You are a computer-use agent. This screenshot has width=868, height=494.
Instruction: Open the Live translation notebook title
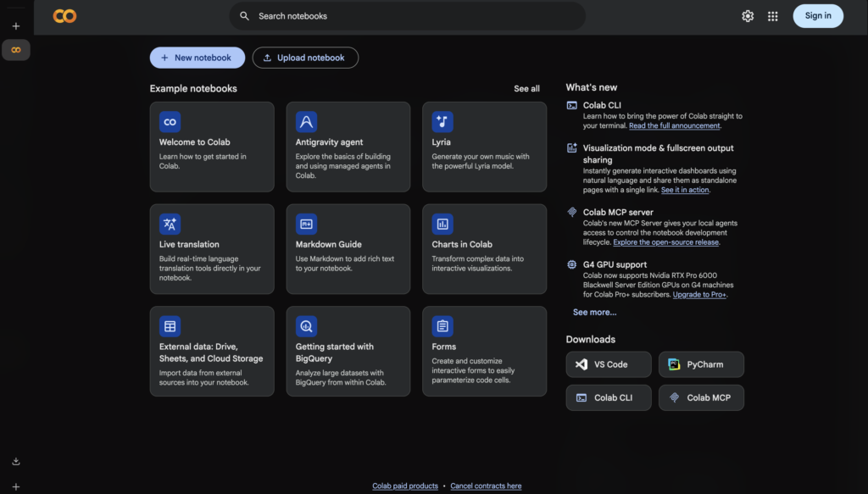pyautogui.click(x=189, y=245)
